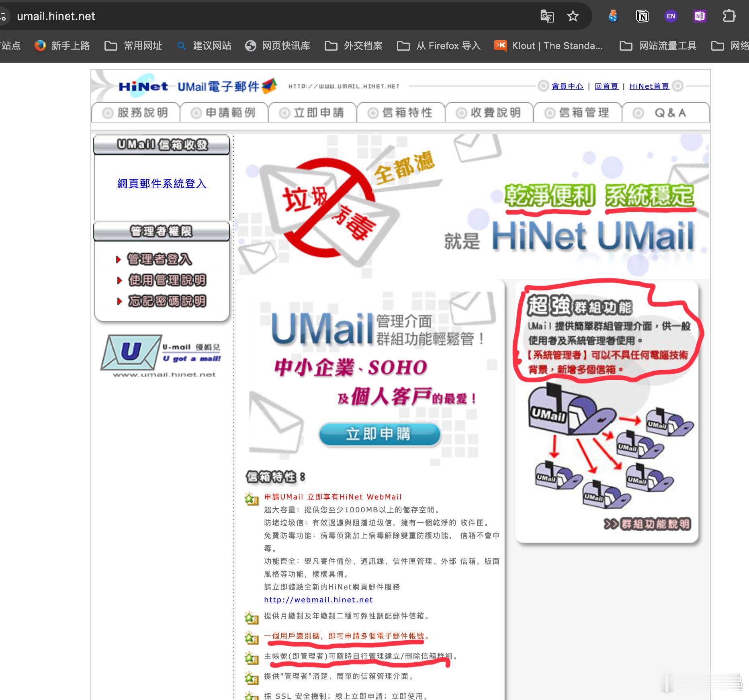The image size is (749, 700).
Task: Click the 立即申購 button
Action: point(379,434)
